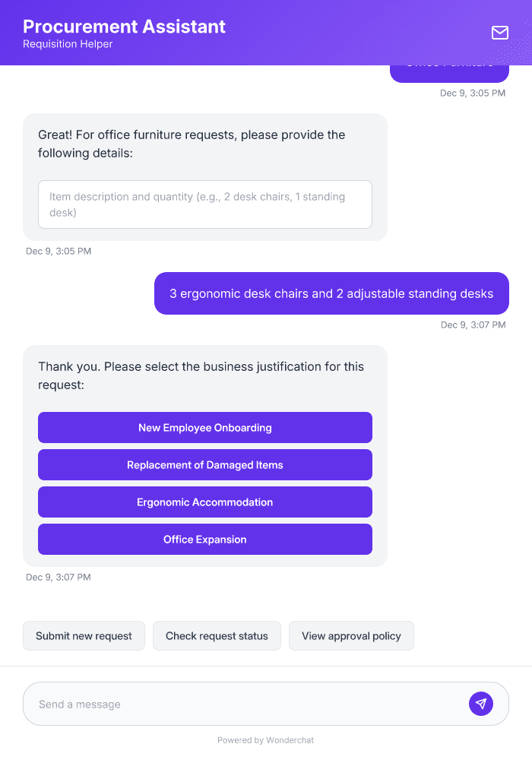Click the item description example input box

pos(204,204)
